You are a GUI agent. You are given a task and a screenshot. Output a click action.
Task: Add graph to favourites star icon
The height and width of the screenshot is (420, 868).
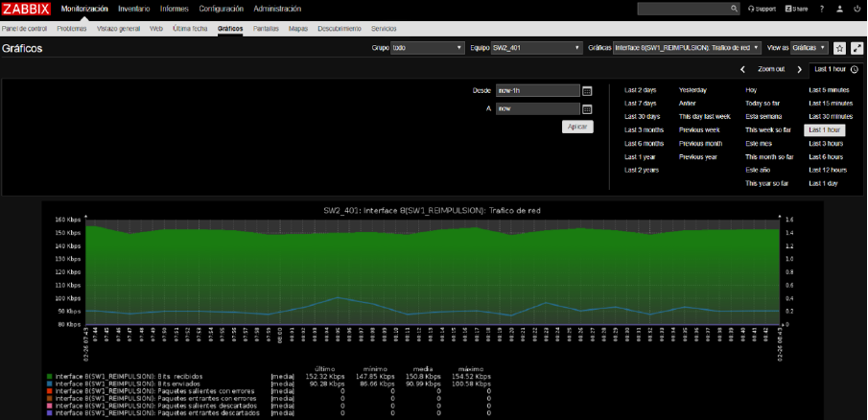coord(839,48)
